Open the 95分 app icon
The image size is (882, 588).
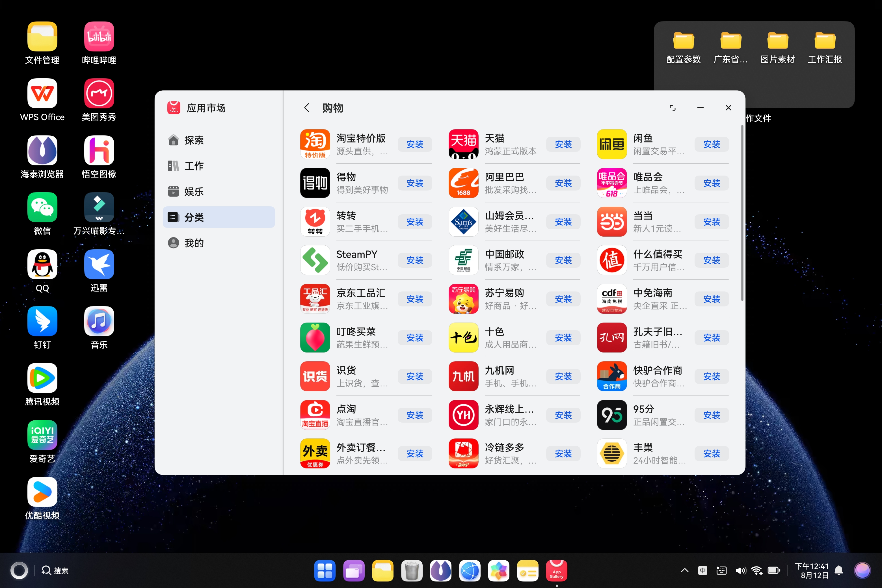(x=612, y=415)
